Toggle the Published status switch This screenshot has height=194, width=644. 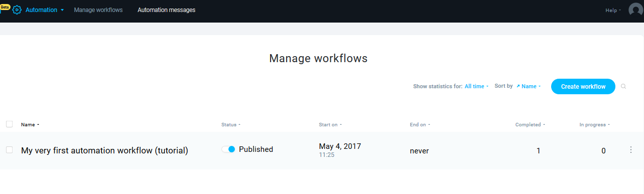point(228,149)
